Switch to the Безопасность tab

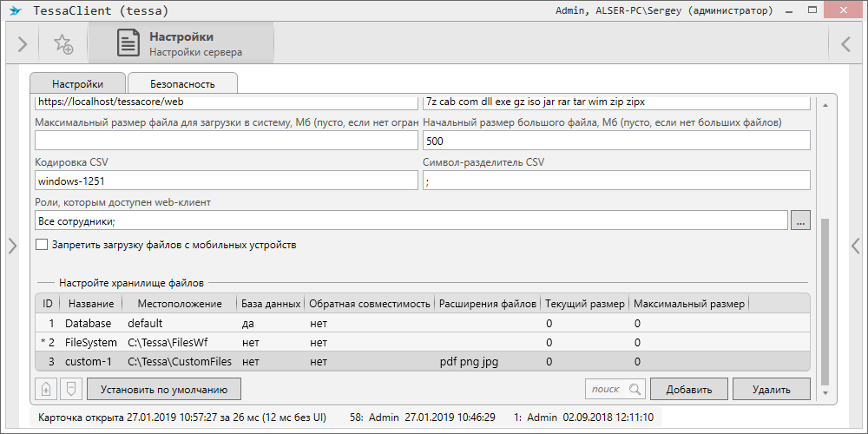coord(182,84)
